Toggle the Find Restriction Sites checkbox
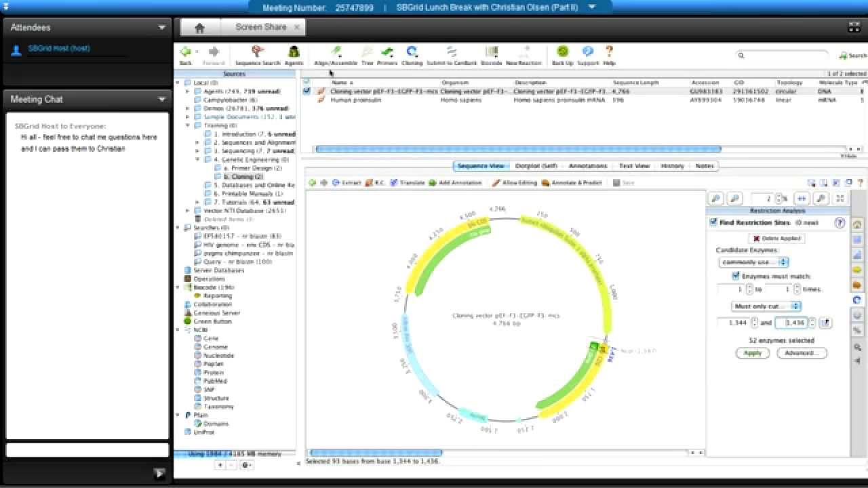The image size is (868, 488). (713, 222)
